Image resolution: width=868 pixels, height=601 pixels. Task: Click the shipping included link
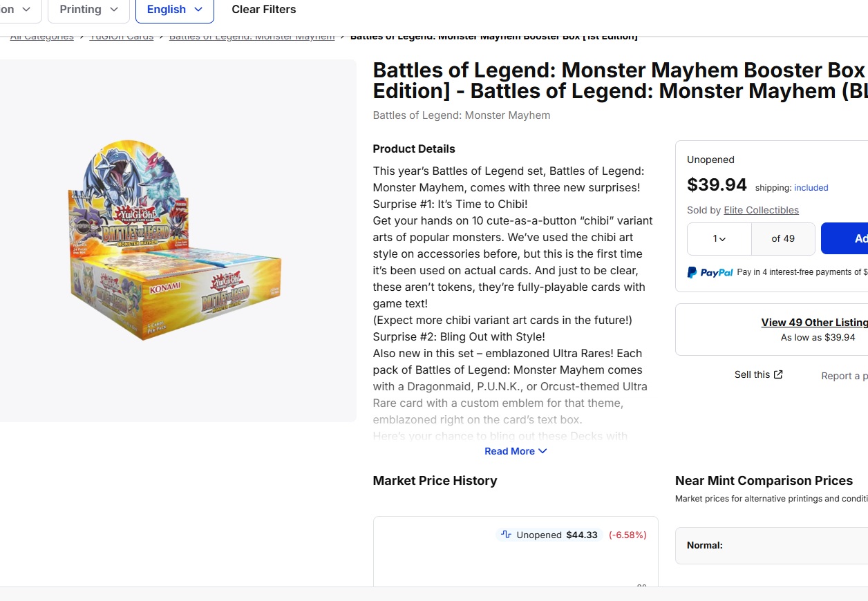coord(811,188)
